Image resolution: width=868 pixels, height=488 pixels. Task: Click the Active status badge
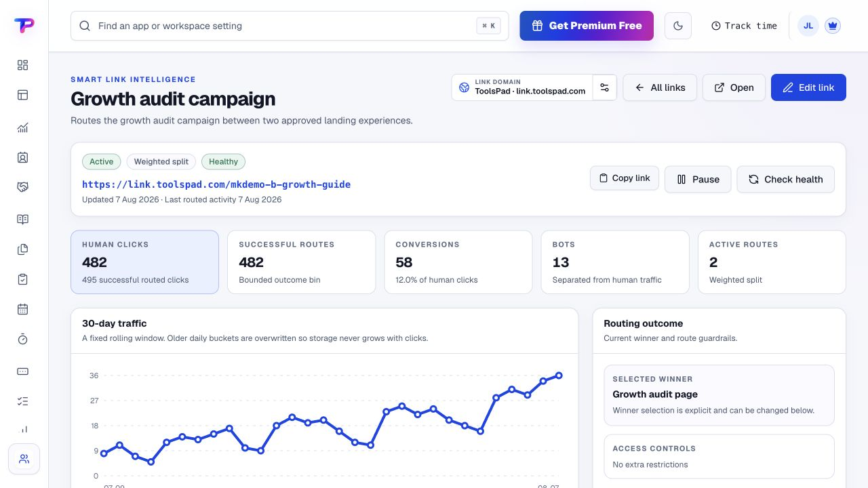tap(102, 161)
